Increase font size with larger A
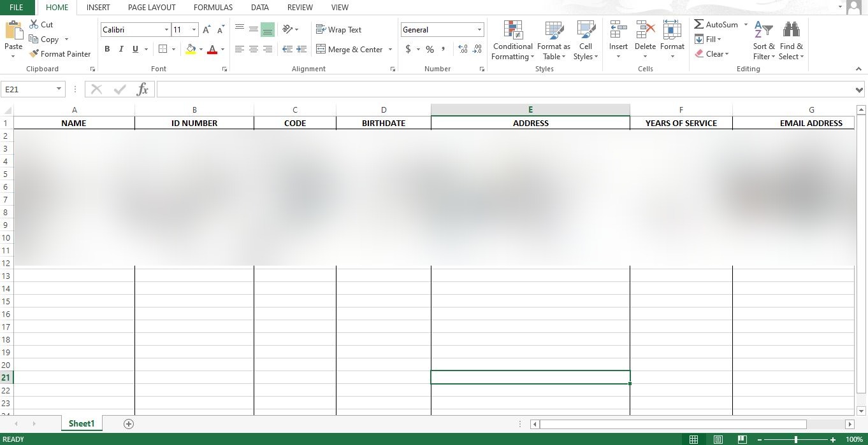 pyautogui.click(x=206, y=30)
